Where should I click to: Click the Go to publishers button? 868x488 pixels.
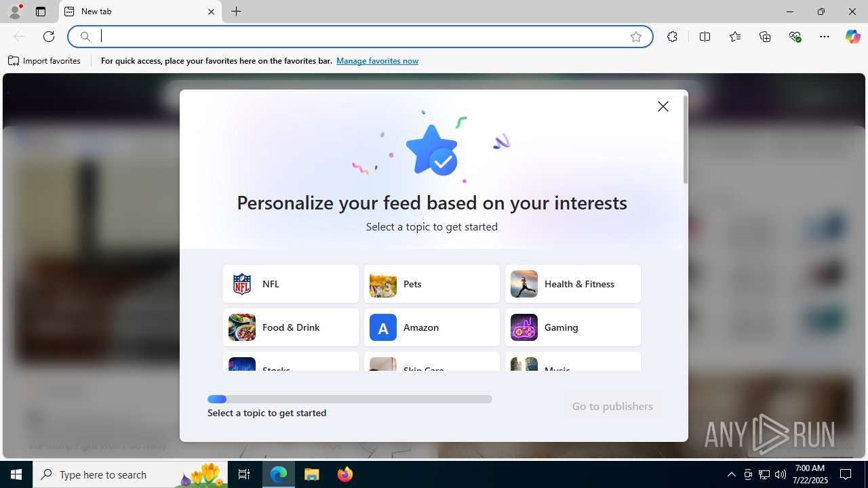612,406
